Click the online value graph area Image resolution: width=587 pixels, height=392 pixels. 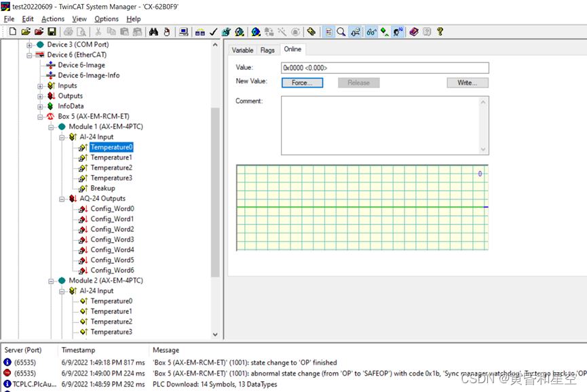click(x=362, y=208)
